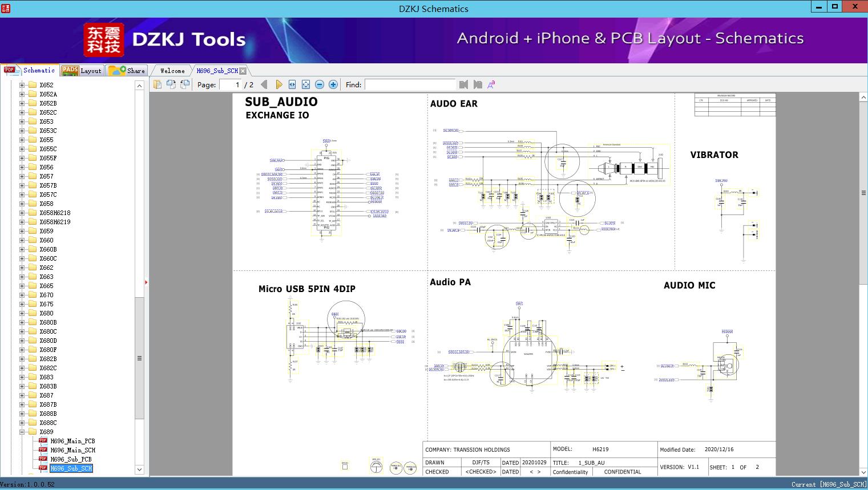
Task: Expand the X660B tree node
Action: 22,249
